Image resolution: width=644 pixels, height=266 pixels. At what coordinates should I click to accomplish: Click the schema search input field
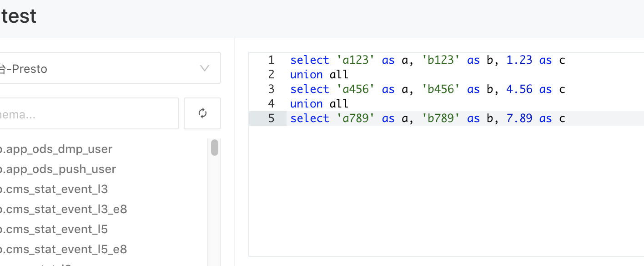(x=86, y=113)
